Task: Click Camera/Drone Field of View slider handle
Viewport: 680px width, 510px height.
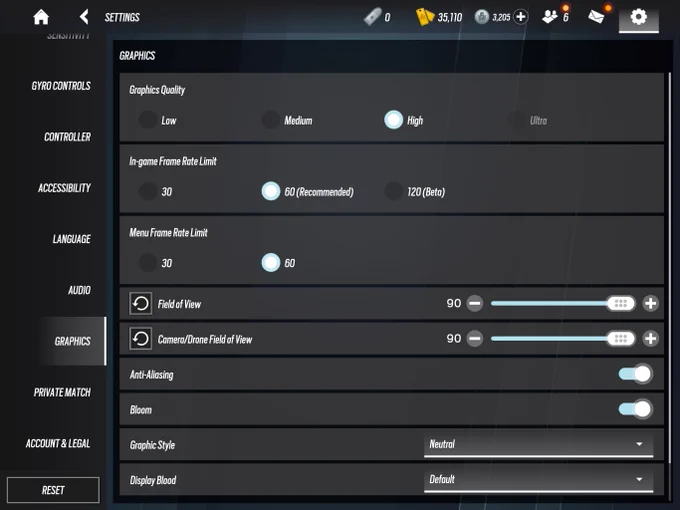Action: [621, 339]
